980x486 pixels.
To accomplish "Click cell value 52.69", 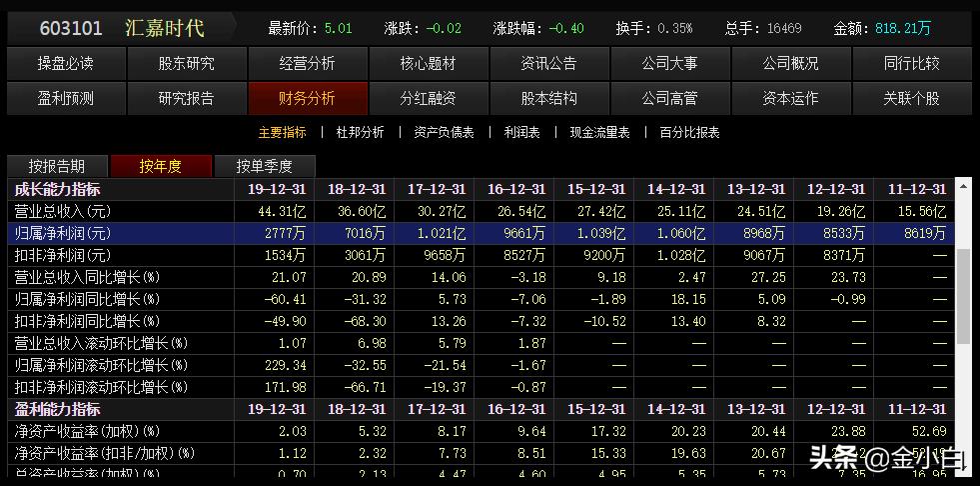I will 929,431.
